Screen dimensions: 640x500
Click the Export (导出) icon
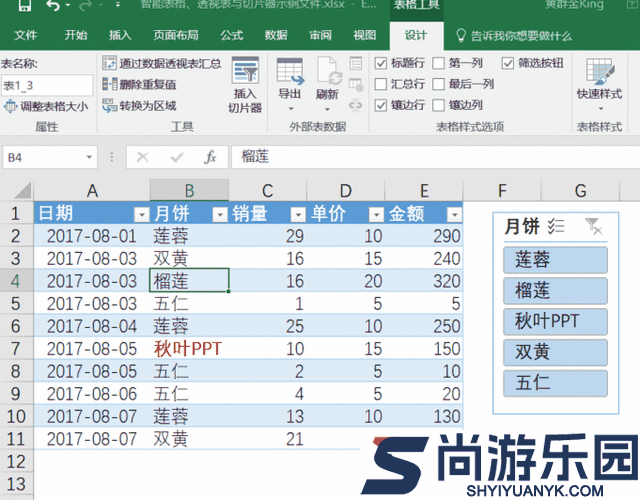(290, 71)
